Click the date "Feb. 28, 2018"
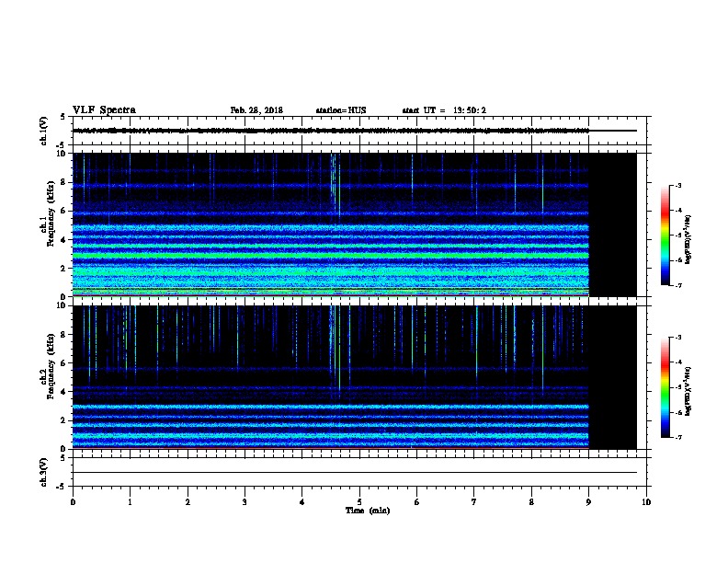The height and width of the screenshot is (563, 728). click(x=256, y=110)
